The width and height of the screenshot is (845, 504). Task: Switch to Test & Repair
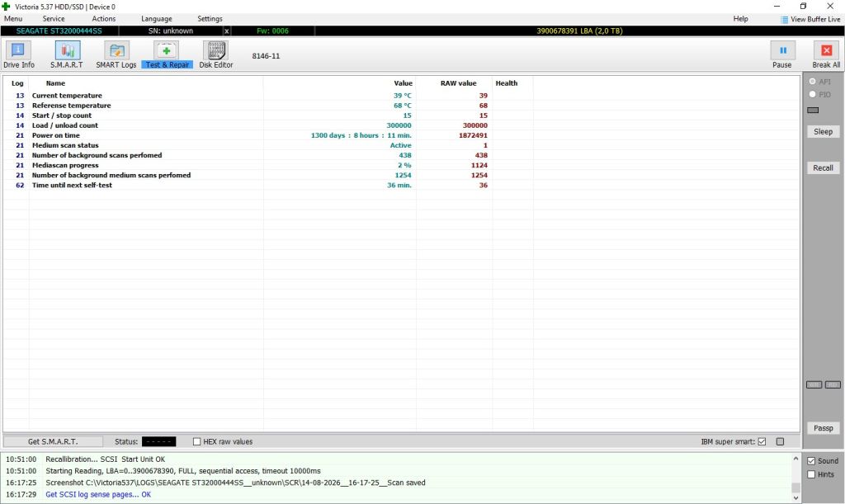click(167, 55)
